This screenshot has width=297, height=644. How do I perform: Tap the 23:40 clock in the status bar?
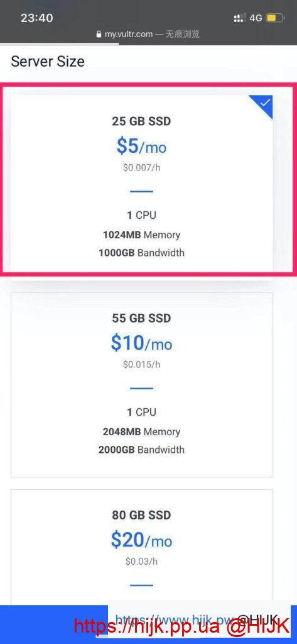pyautogui.click(x=36, y=18)
